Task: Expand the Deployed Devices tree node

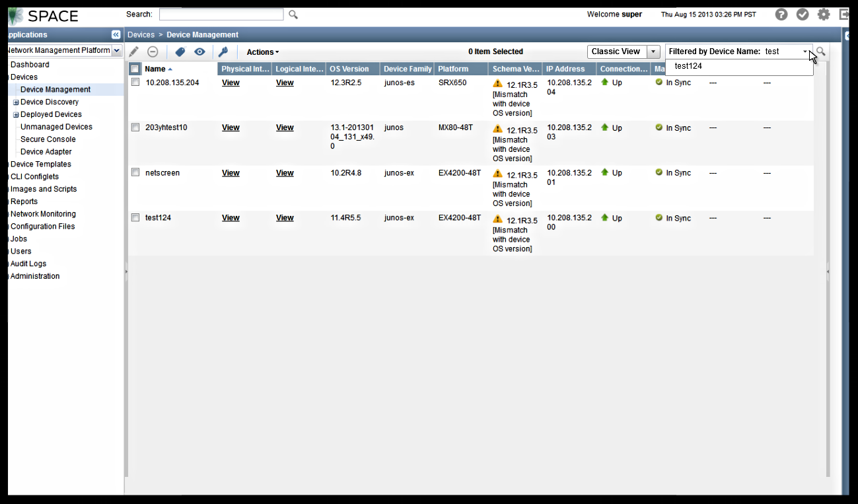Action: (16, 115)
